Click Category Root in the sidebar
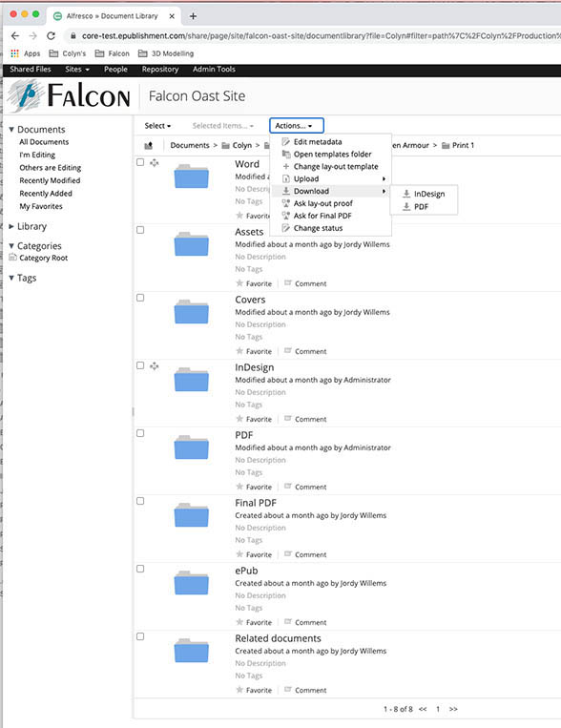The width and height of the screenshot is (561, 728). 44,259
